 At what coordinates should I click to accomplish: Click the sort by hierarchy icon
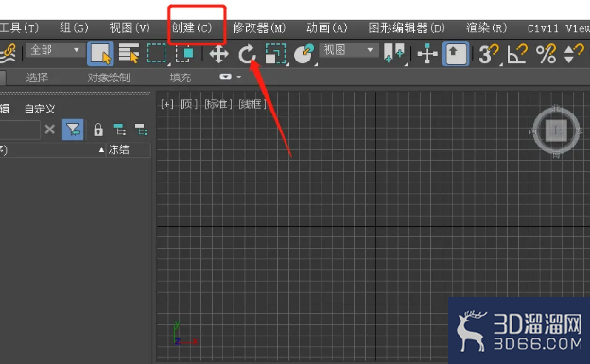coord(120,130)
